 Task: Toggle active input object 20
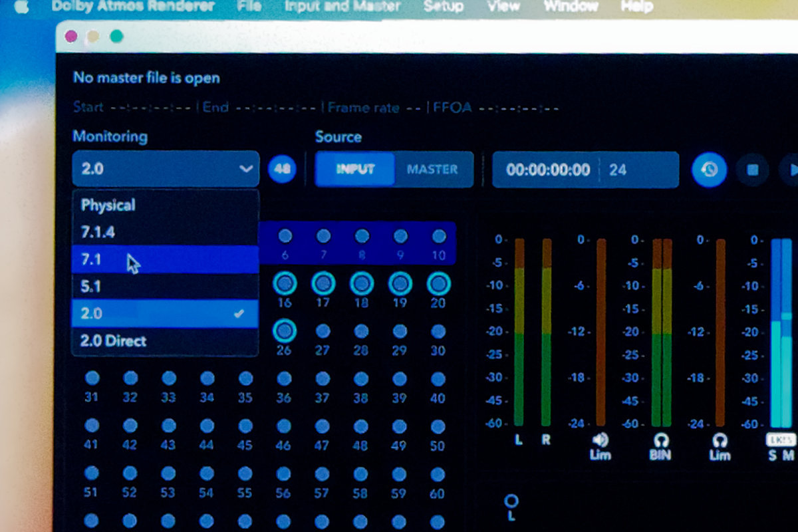(x=439, y=283)
